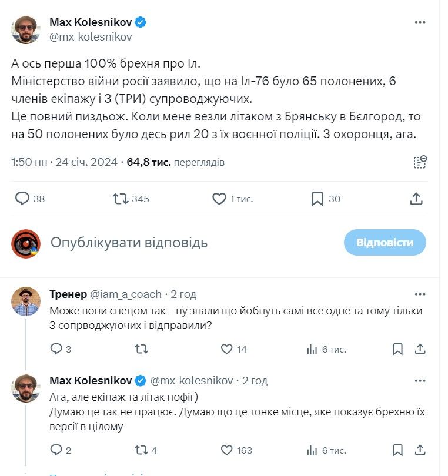
Task: Like the main tweet by Max Kolesnikov
Action: 219,199
